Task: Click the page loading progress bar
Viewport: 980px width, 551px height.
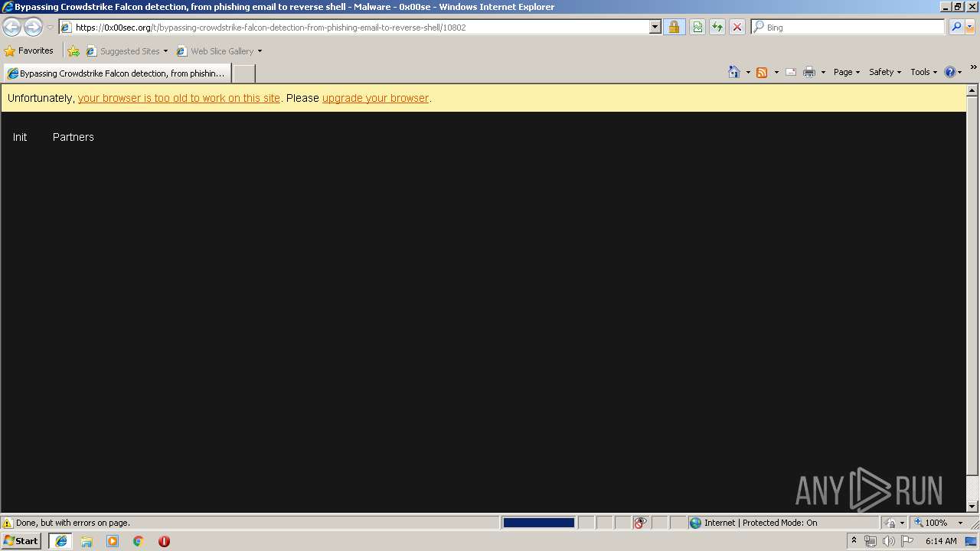Action: pos(539,523)
